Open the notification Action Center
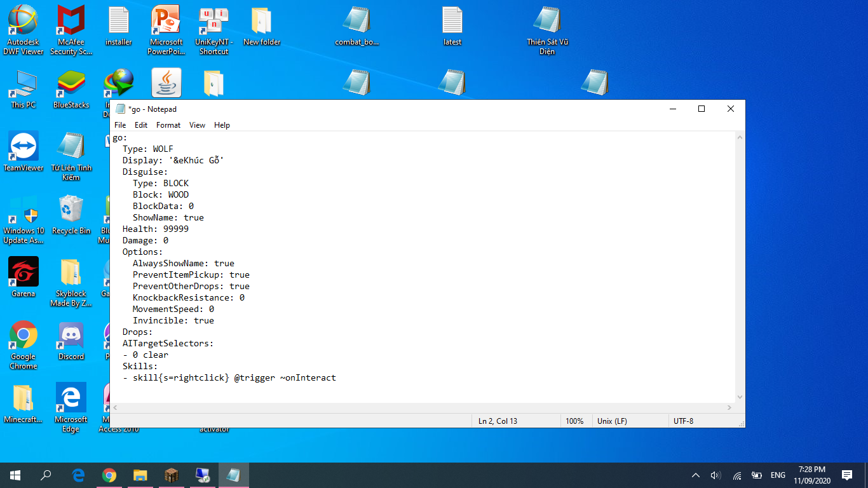Viewport: 868px width, 488px height. click(x=846, y=475)
